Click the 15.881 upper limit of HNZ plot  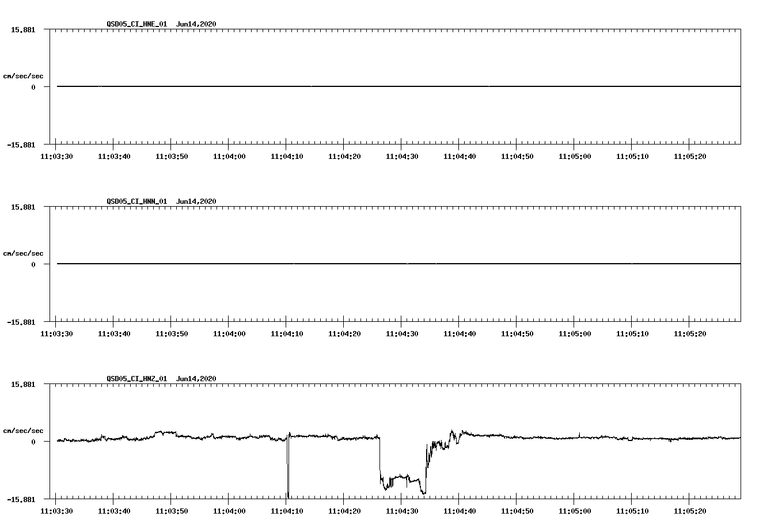[23, 384]
